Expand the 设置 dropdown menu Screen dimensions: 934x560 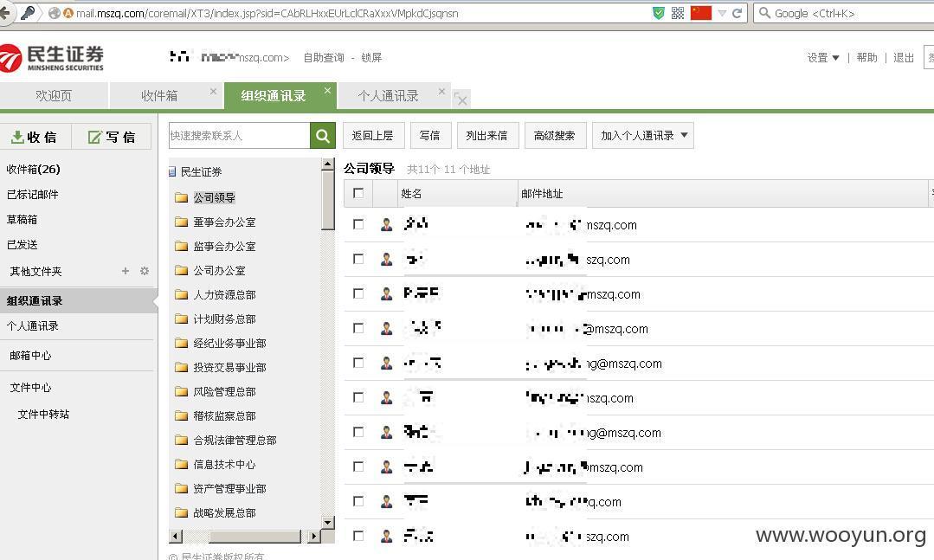[823, 58]
